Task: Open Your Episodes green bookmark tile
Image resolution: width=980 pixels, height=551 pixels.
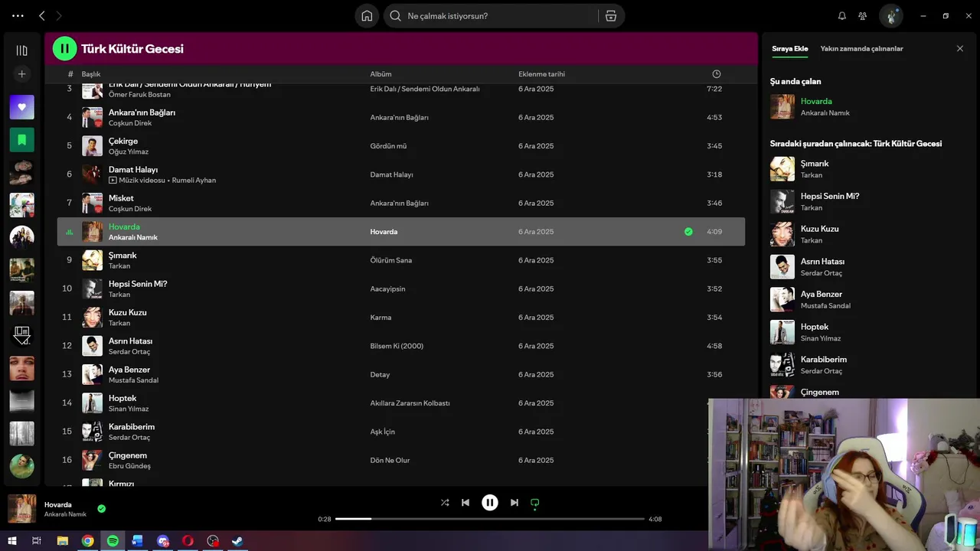Action: 21,140
